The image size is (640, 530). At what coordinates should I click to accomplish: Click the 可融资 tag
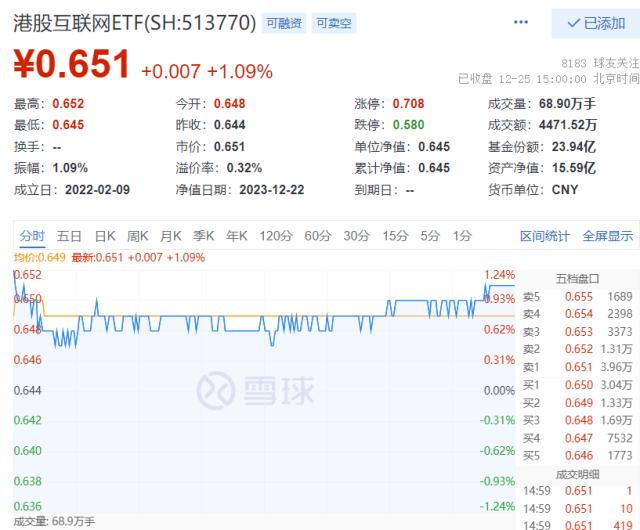pyautogui.click(x=284, y=23)
